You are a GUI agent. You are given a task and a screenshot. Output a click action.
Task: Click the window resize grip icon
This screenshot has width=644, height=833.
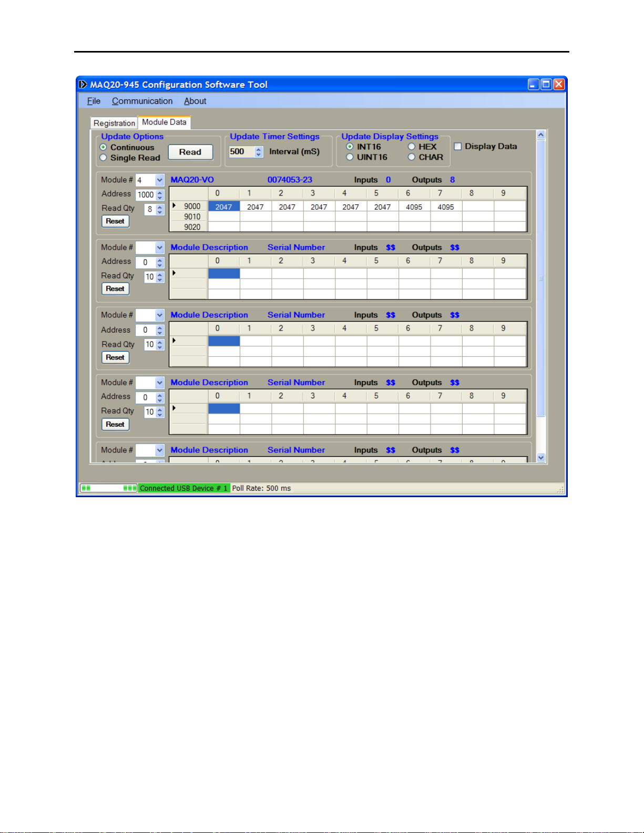(x=561, y=489)
